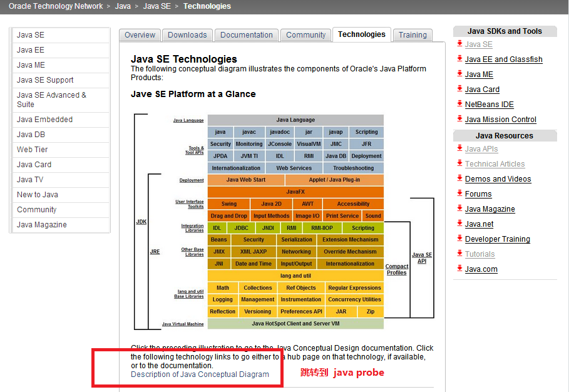Open NetBeans IDE link
The height and width of the screenshot is (392, 569).
point(489,105)
